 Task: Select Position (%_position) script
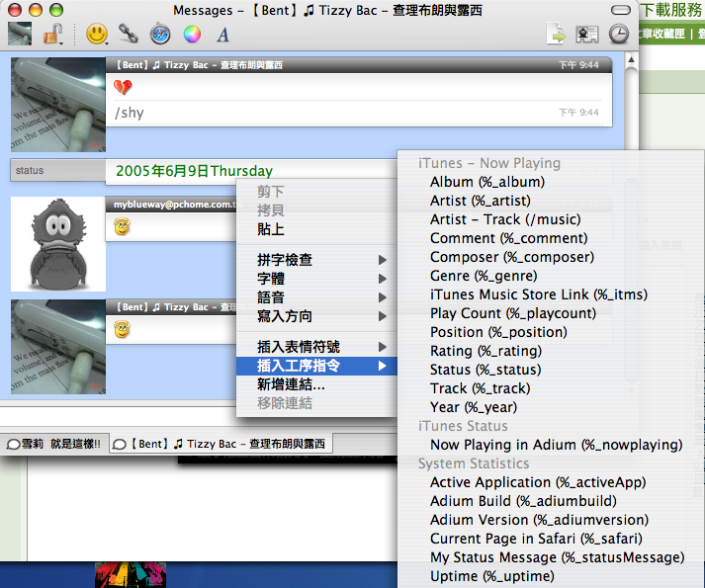point(551,332)
